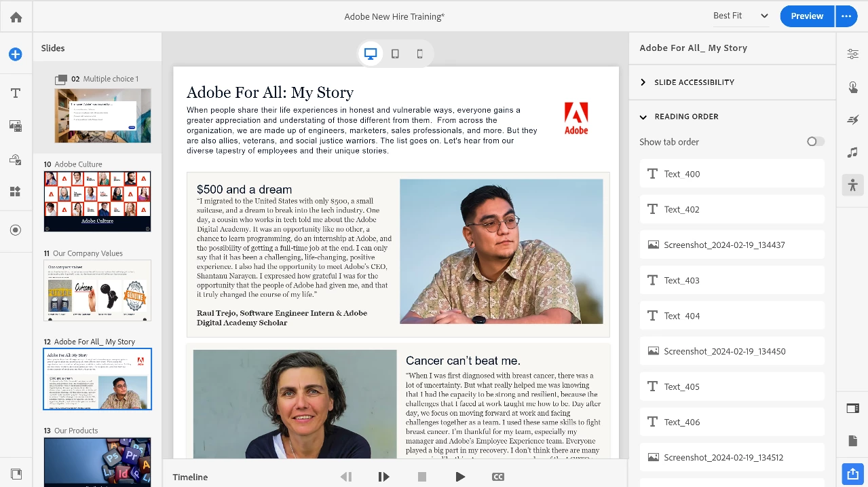Select the photo of the smiling woman

click(295, 404)
